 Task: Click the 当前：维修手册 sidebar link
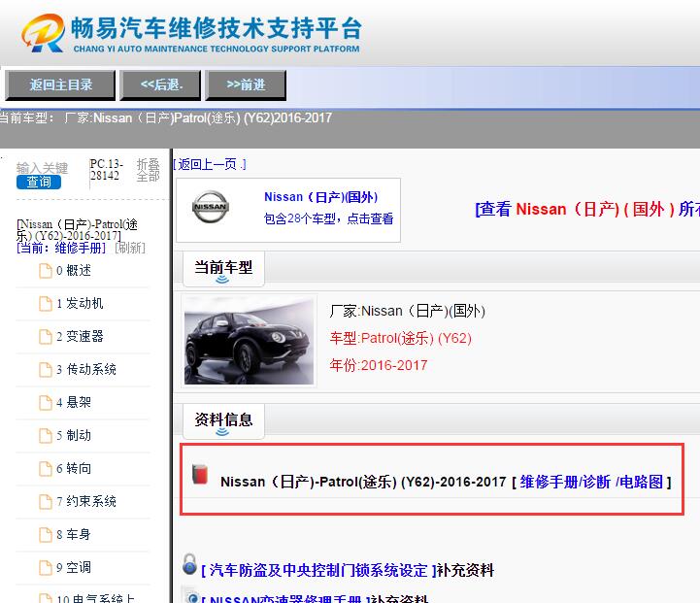pyautogui.click(x=61, y=248)
